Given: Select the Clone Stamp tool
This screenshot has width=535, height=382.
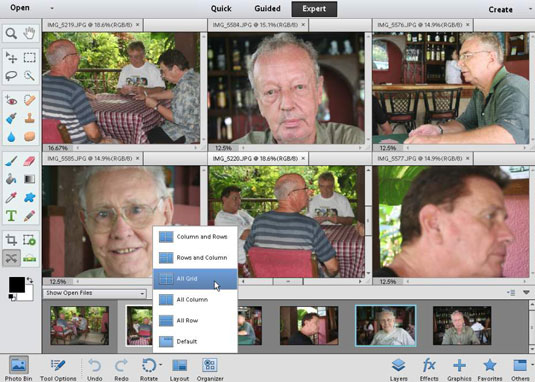Looking at the screenshot, I should click(29, 118).
